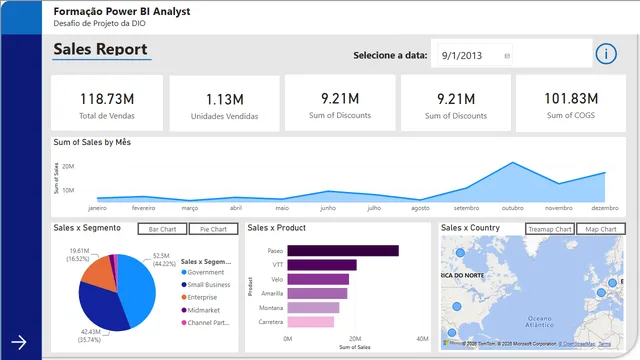Click the Paseo bar in Sales x Product

tap(343, 251)
